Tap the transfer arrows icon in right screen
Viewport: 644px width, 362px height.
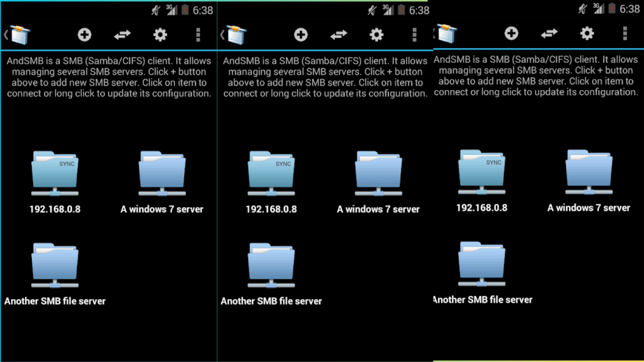click(549, 33)
